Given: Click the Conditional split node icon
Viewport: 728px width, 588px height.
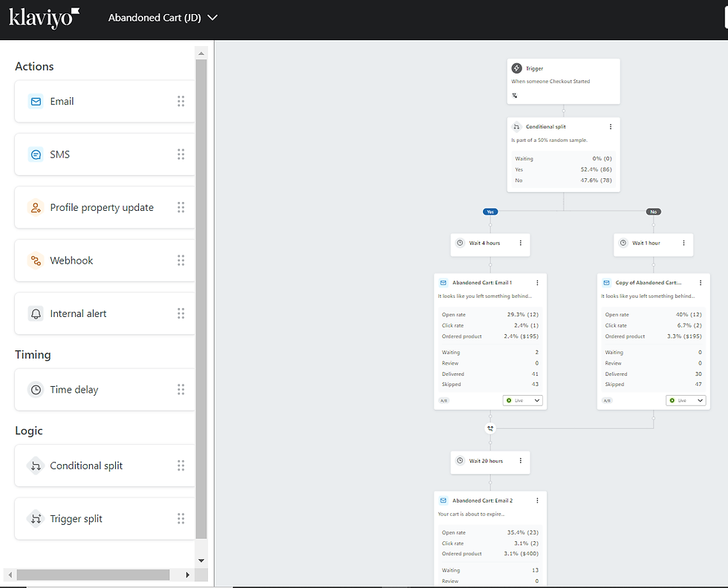Looking at the screenshot, I should tap(516, 127).
